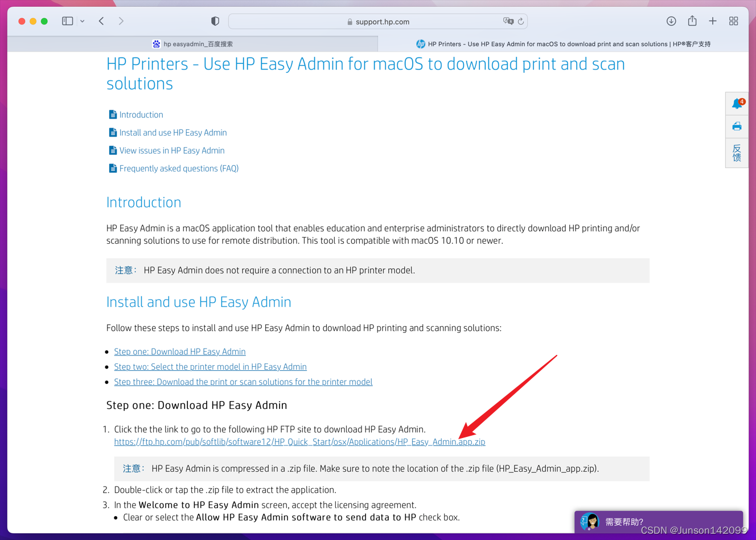756x540 pixels.
Task: Click note about not requiring a printer connection
Action: (377, 271)
